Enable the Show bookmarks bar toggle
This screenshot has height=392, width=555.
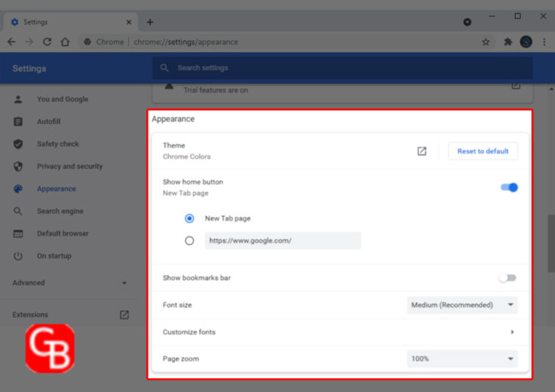pyautogui.click(x=507, y=278)
